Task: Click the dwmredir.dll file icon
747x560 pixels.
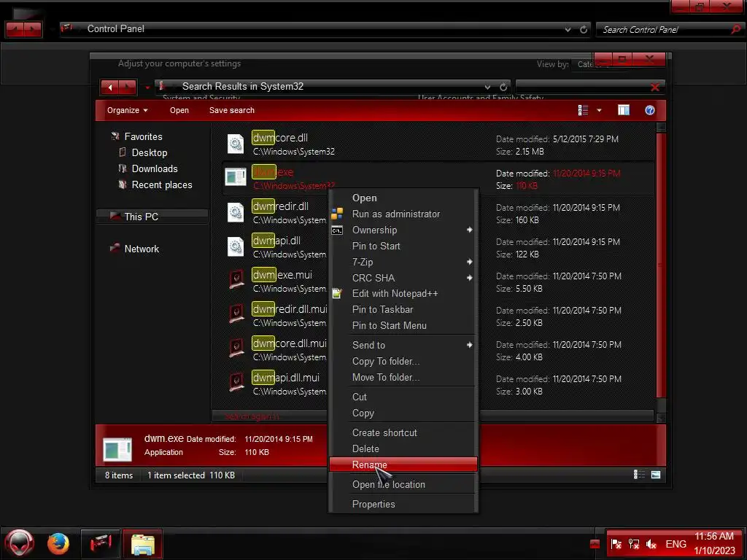Action: coord(236,212)
